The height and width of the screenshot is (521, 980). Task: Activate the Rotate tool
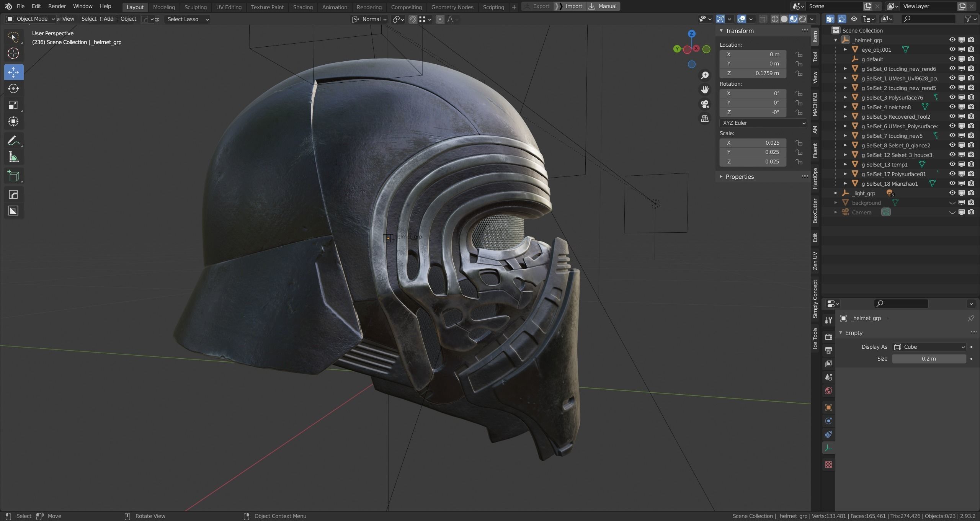pyautogui.click(x=13, y=88)
